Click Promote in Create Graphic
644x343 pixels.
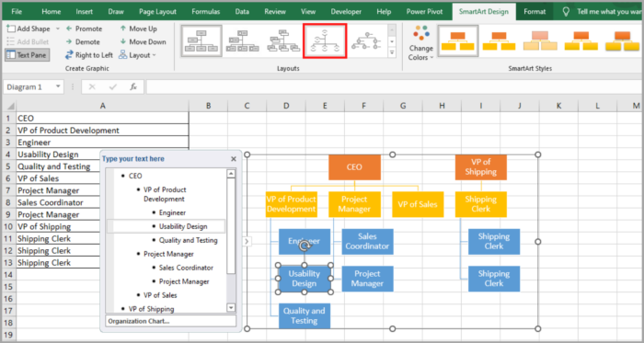click(84, 29)
